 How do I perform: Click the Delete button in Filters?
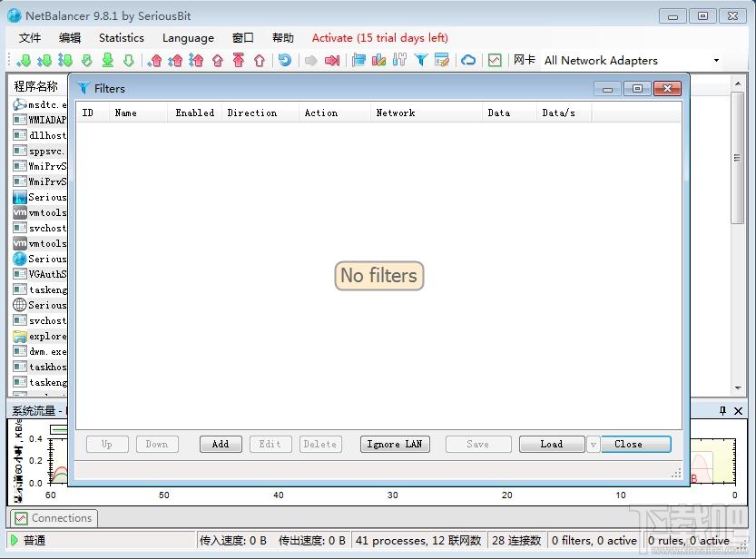pyautogui.click(x=320, y=445)
